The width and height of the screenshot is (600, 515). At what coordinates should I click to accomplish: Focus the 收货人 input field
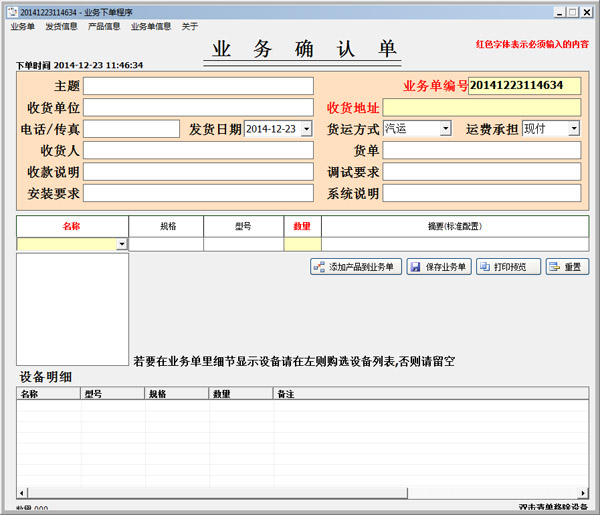tap(198, 150)
